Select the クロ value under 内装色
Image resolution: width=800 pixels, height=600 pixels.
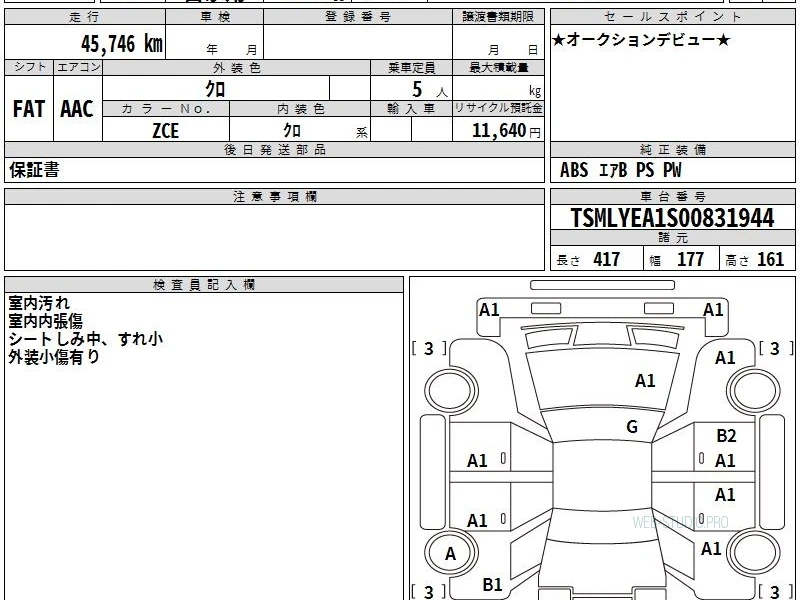coord(292,131)
